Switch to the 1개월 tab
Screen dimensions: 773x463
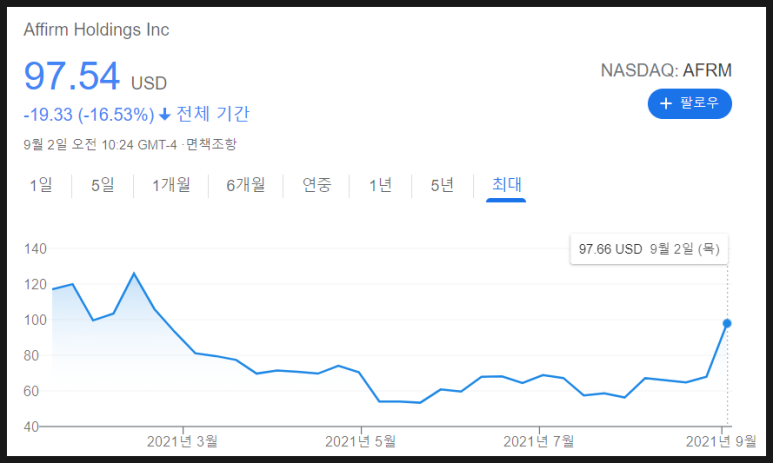pos(171,185)
